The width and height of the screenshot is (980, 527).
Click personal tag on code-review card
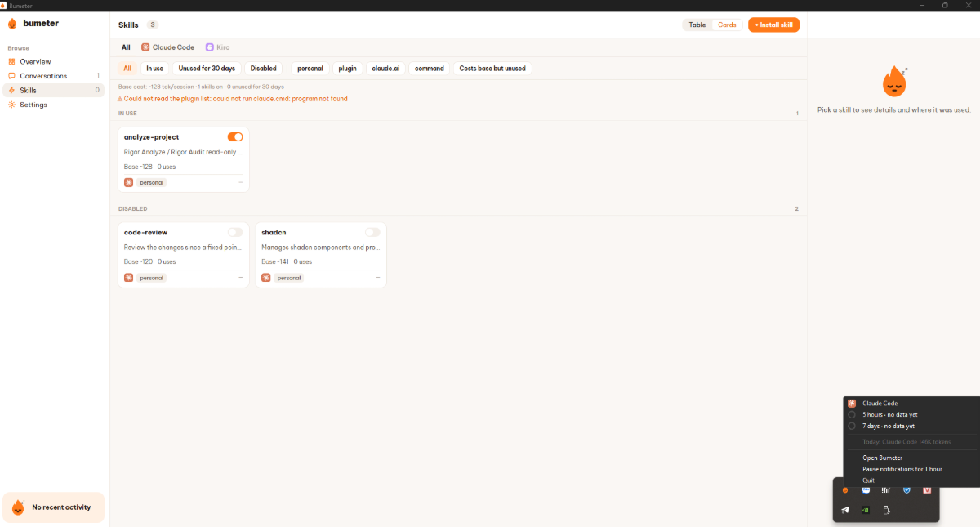[x=151, y=278]
